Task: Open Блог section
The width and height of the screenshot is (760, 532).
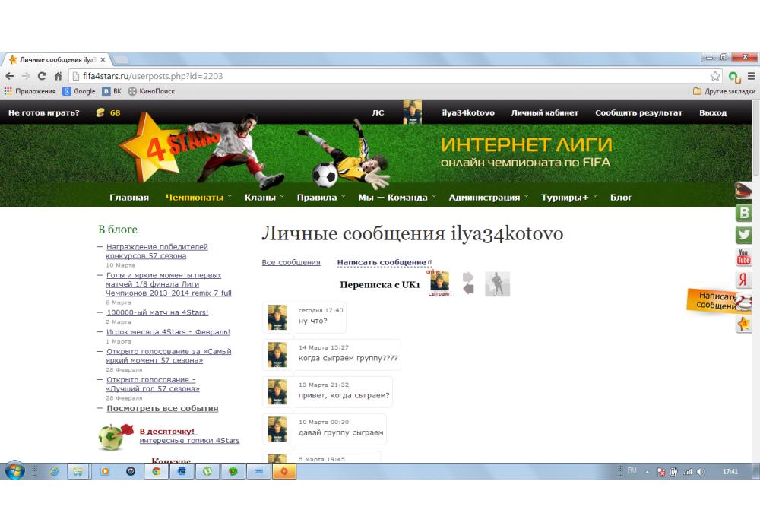Action: (621, 197)
